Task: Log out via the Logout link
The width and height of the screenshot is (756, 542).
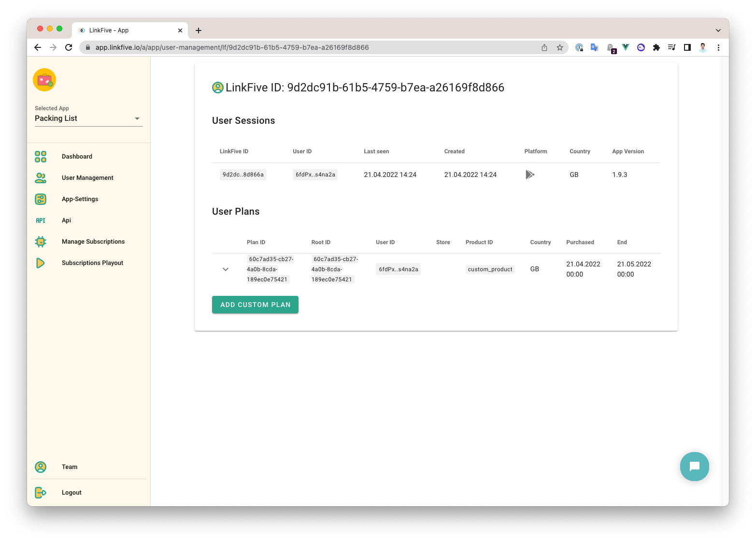Action: [x=71, y=493]
